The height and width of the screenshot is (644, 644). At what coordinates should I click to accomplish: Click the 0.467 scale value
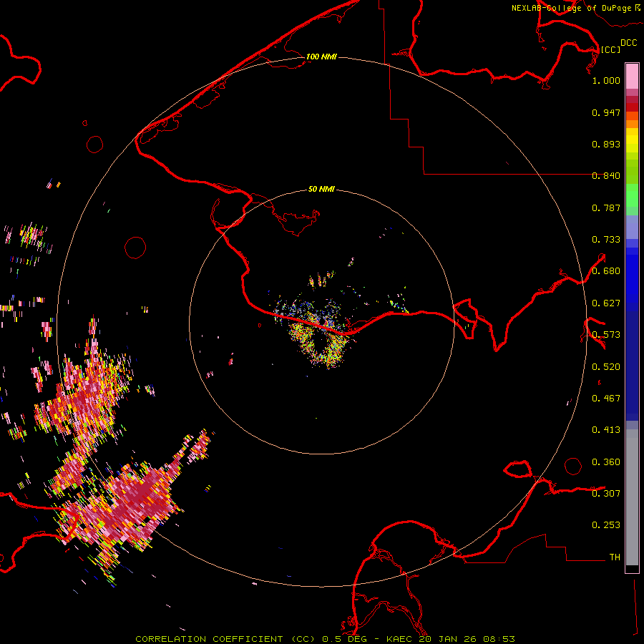[606, 399]
